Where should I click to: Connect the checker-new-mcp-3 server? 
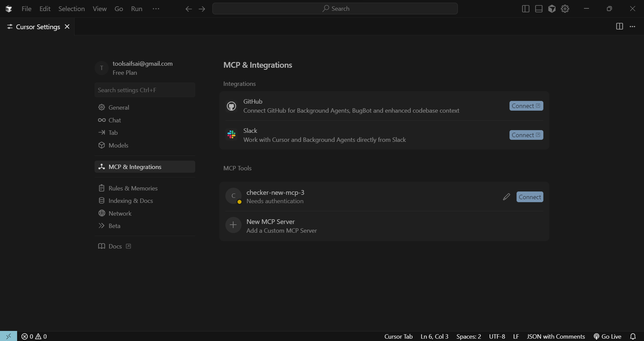click(x=530, y=197)
